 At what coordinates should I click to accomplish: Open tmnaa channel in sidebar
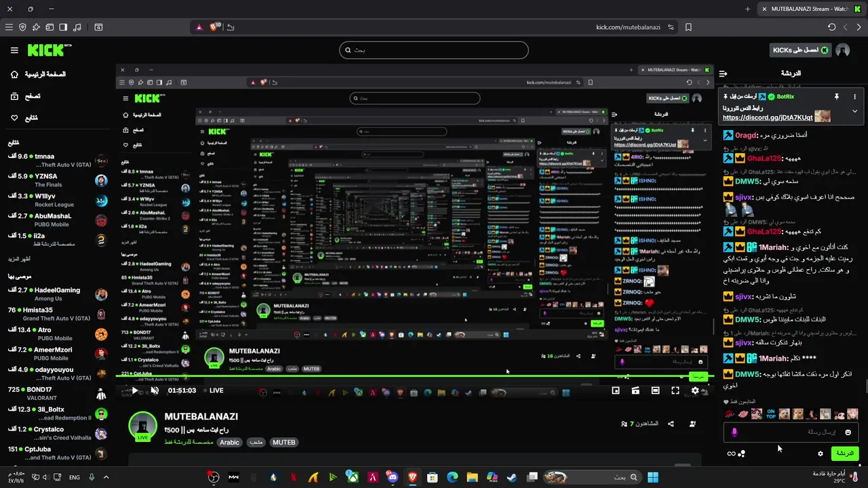click(x=58, y=160)
